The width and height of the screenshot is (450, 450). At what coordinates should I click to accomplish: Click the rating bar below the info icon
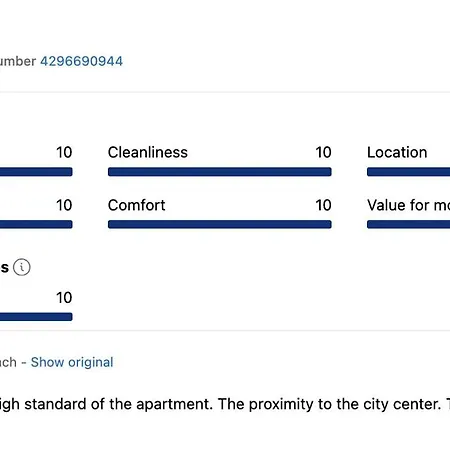pos(36,317)
